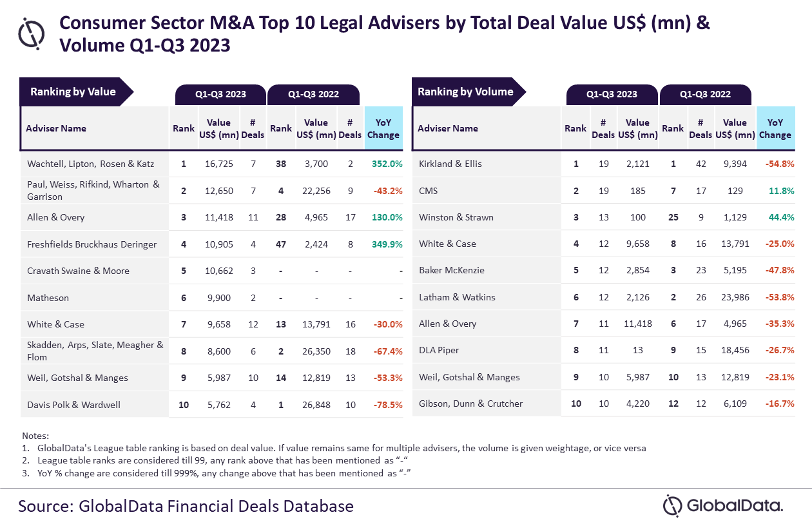The height and width of the screenshot is (526, 812).
Task: Click the GlobalData logo at bottom right
Action: pos(724,505)
